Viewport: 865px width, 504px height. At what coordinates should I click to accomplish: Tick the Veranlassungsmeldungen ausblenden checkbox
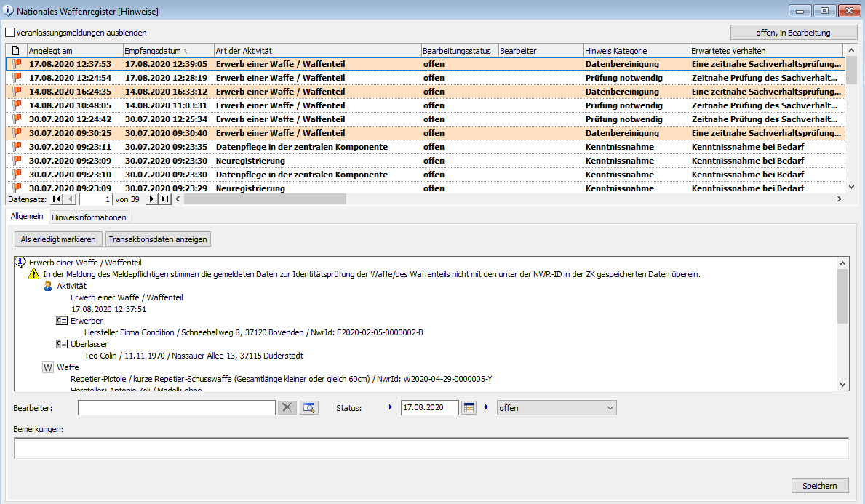pos(9,33)
